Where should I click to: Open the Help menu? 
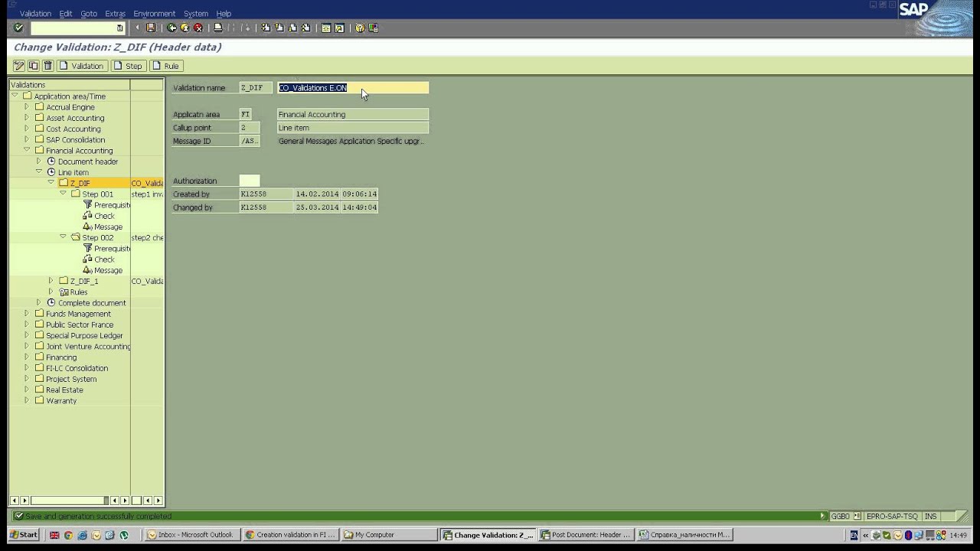[x=224, y=13]
